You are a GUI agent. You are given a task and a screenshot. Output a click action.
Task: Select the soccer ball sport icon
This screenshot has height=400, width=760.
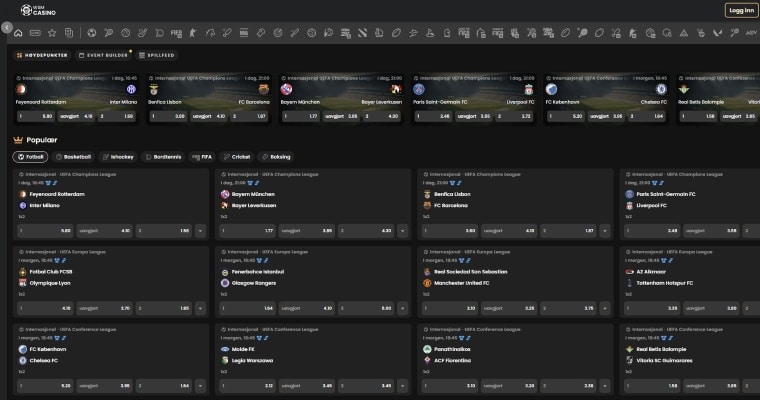coord(92,33)
